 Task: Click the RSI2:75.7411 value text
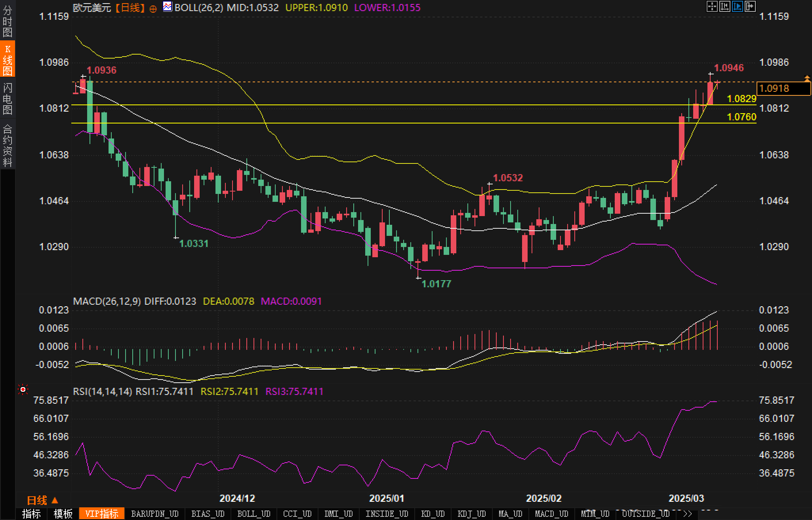click(x=229, y=391)
